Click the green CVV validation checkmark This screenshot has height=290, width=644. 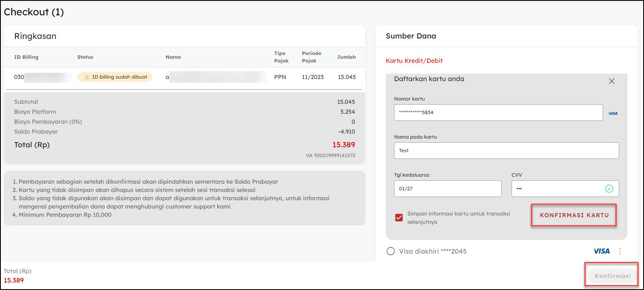click(x=609, y=189)
